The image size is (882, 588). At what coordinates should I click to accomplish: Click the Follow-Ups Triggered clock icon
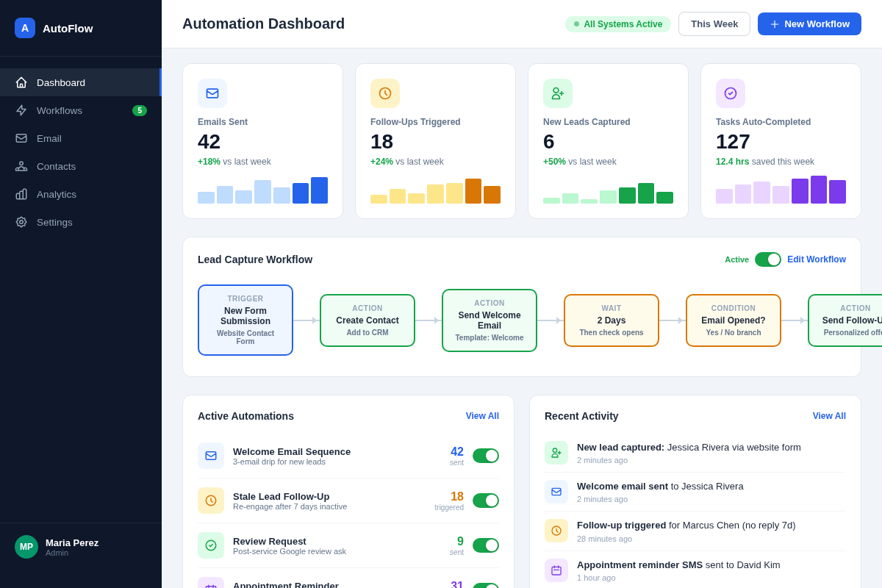tap(385, 93)
